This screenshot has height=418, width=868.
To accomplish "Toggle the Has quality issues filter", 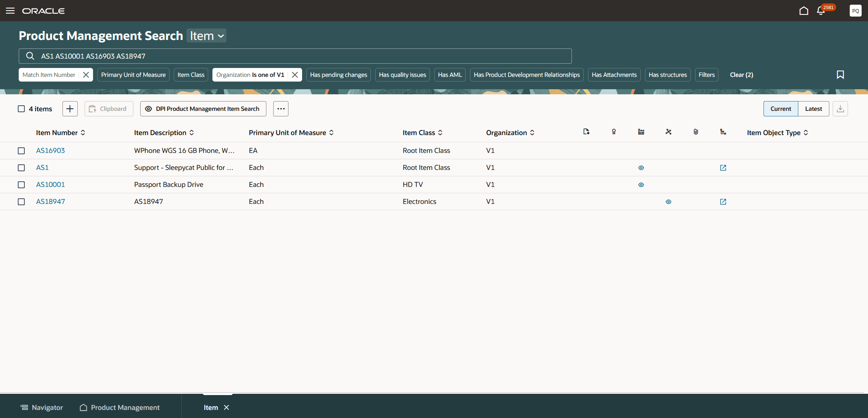I will [402, 75].
